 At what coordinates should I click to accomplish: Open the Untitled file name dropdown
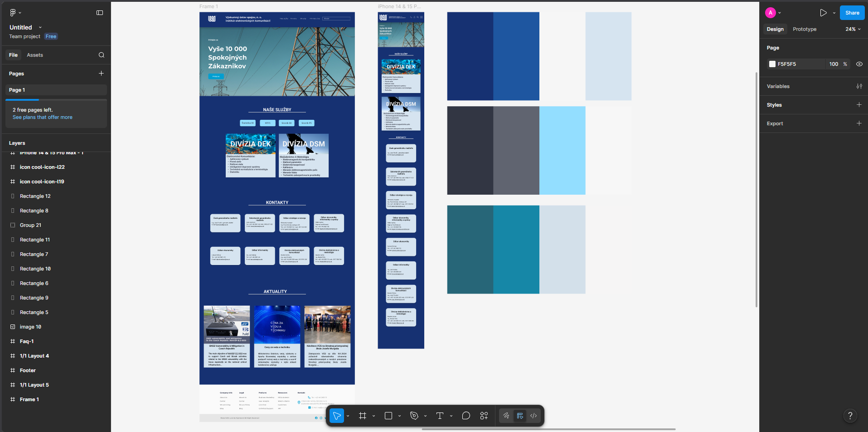pyautogui.click(x=40, y=27)
